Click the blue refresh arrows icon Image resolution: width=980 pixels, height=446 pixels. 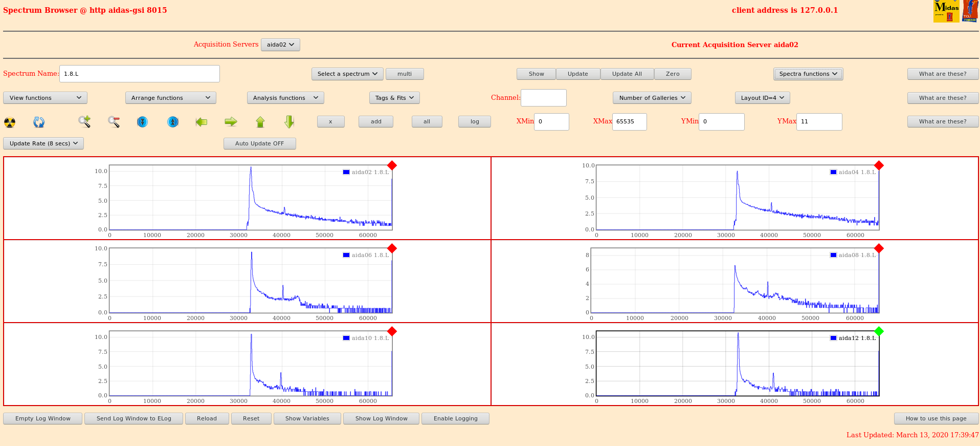39,122
